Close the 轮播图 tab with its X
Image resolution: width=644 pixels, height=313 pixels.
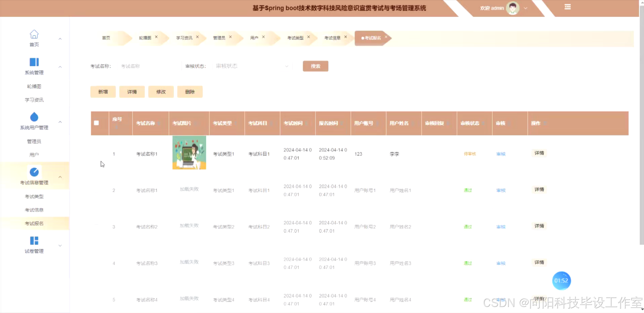click(156, 37)
